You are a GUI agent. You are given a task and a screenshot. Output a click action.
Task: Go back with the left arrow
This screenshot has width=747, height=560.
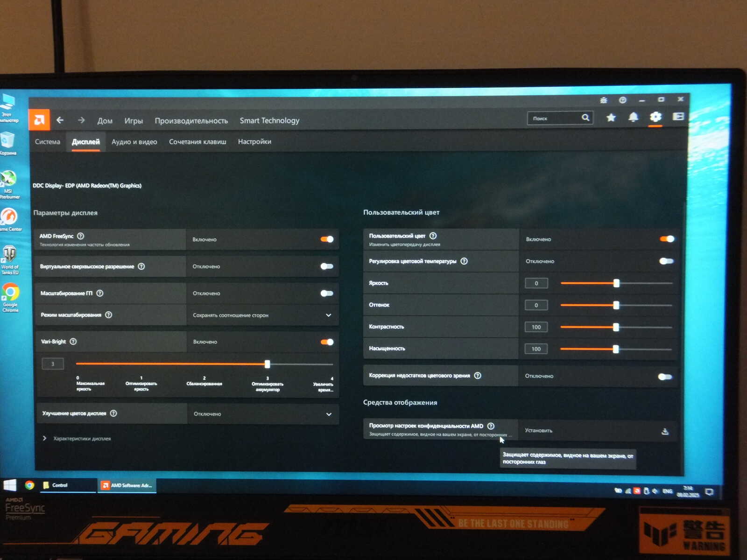(x=60, y=120)
